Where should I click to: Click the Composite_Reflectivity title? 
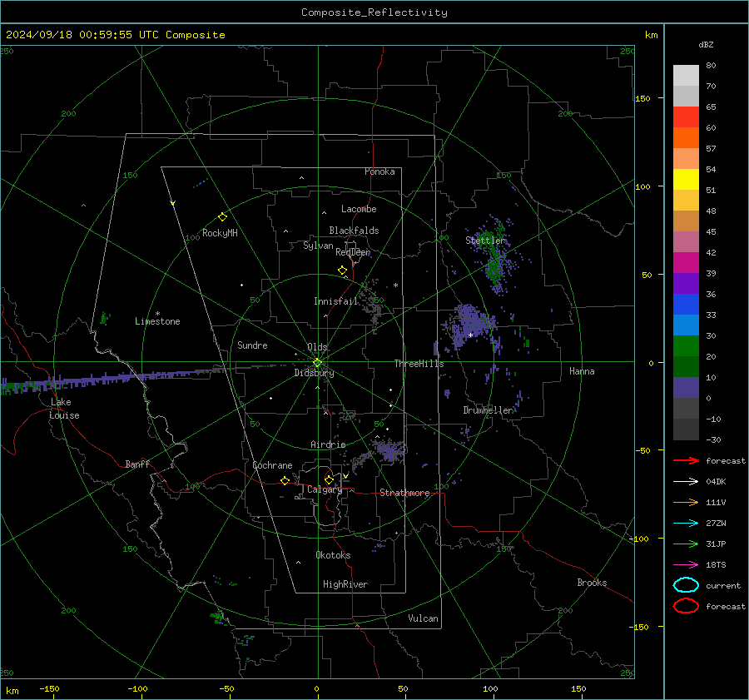tap(374, 12)
